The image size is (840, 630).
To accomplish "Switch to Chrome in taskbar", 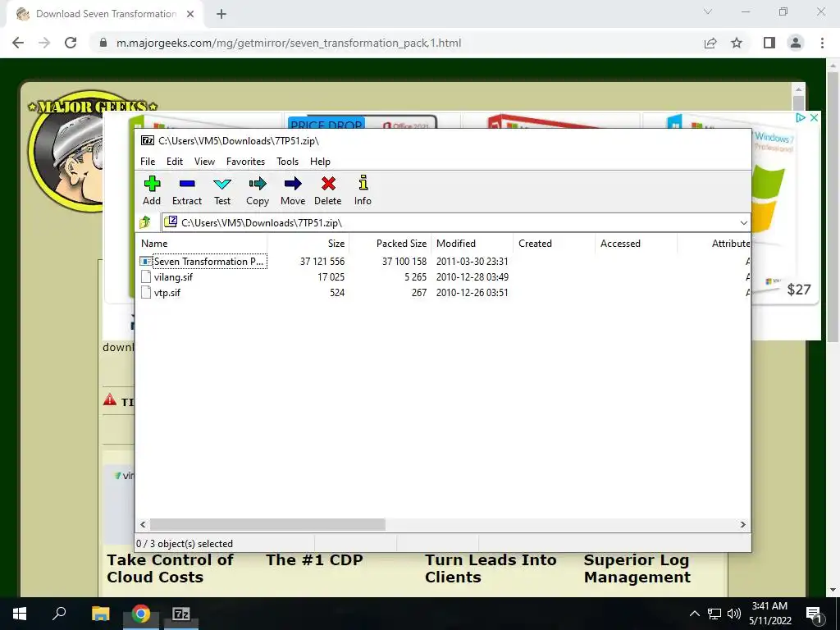I will [141, 614].
